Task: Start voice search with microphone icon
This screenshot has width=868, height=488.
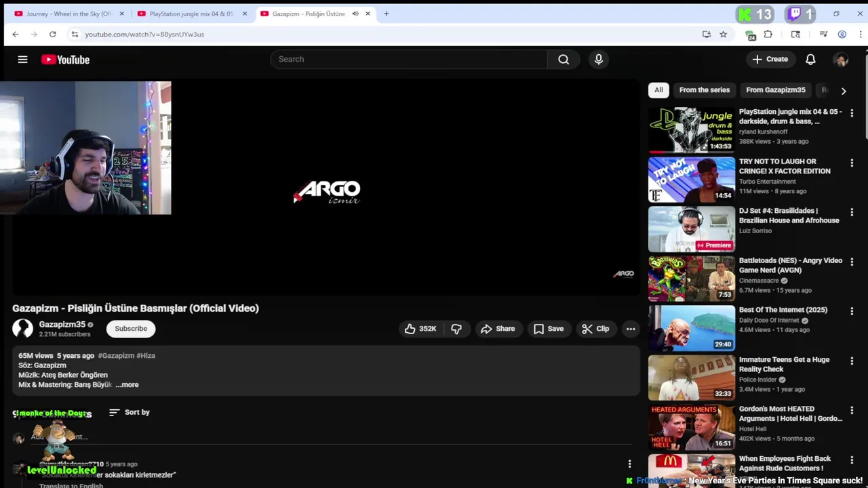Action: coord(599,59)
